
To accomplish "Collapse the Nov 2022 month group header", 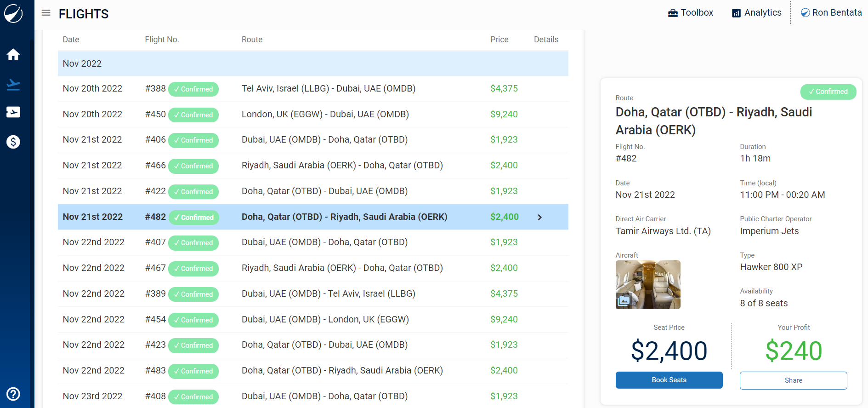I will (313, 63).
